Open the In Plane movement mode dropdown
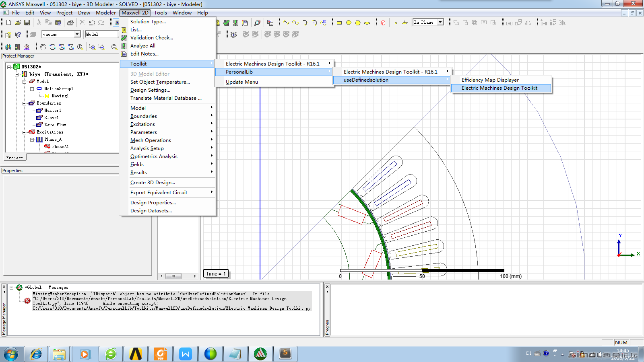Screen dimensions: 644x362 pos(440,23)
